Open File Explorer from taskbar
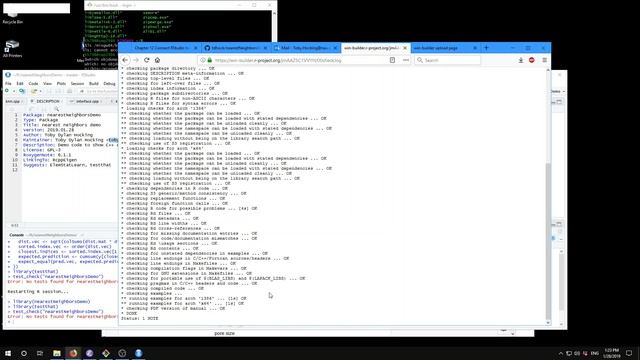Screen dimensions: 640x360 tap(57, 353)
